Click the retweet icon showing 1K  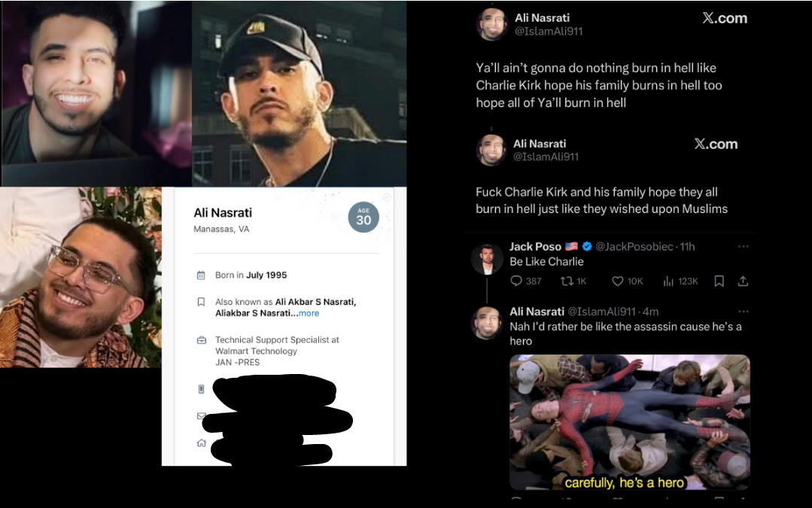point(567,281)
